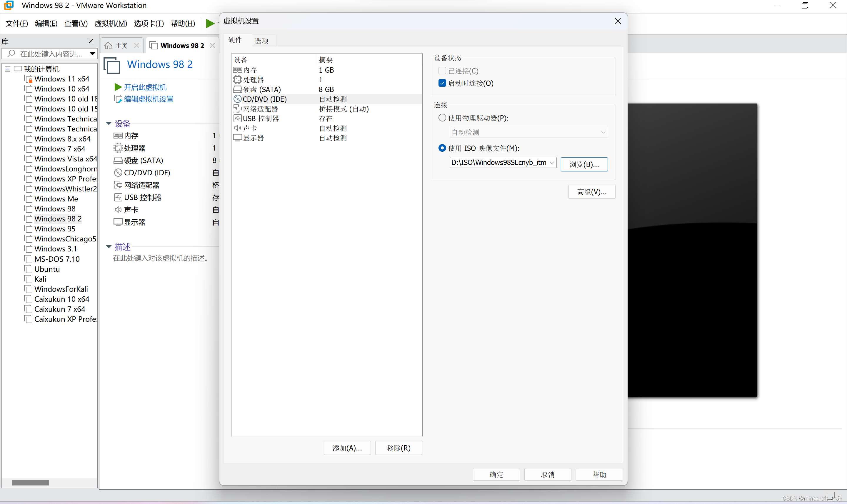Open the ISO image path dropdown

551,163
